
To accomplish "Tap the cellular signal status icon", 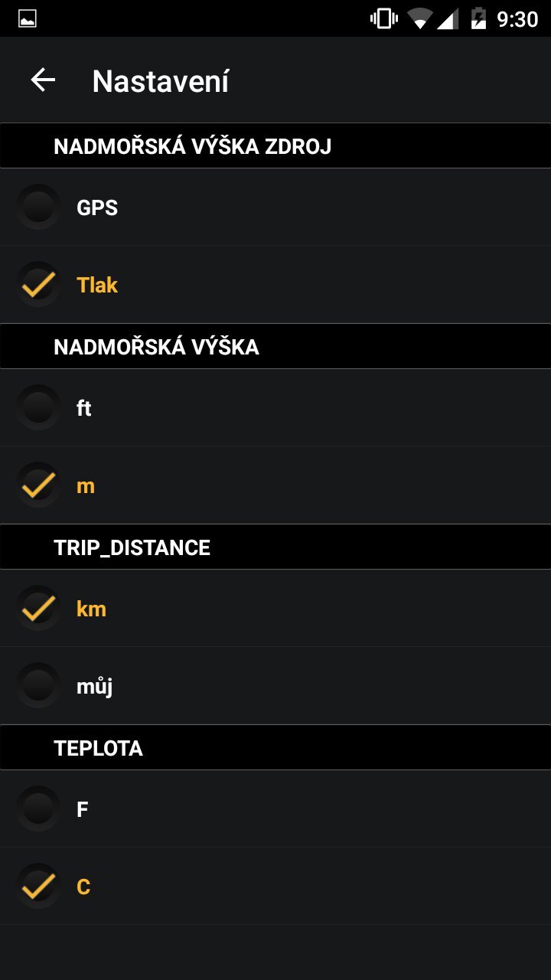I will click(448, 19).
